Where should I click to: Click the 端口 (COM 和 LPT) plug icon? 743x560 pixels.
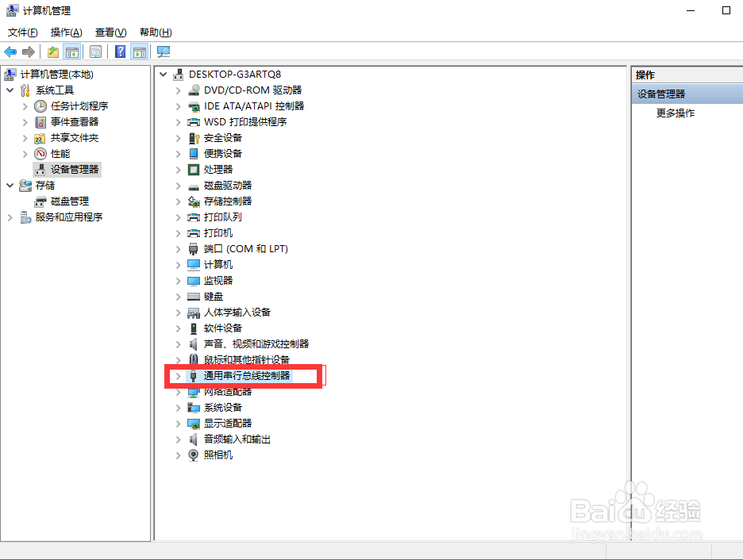pos(194,249)
